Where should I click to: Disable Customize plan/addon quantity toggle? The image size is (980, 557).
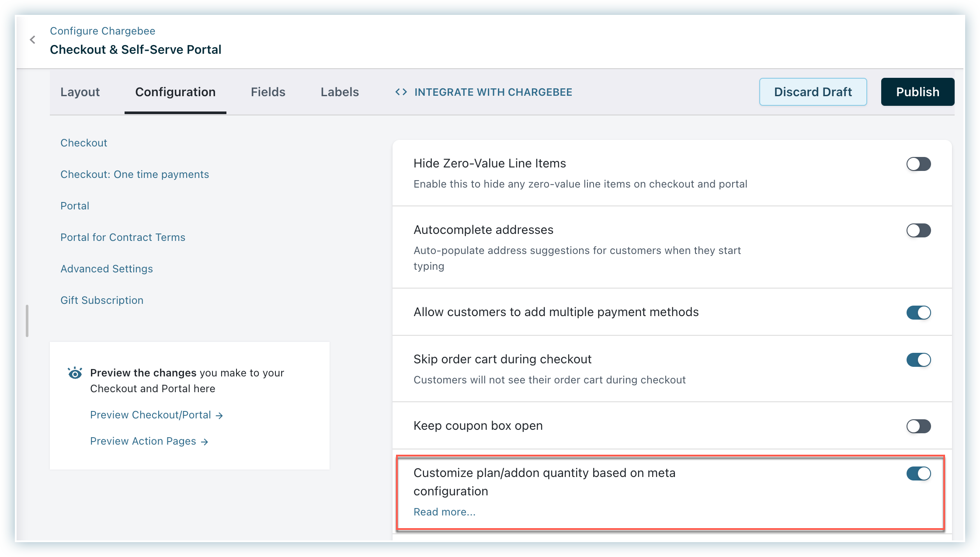tap(918, 473)
